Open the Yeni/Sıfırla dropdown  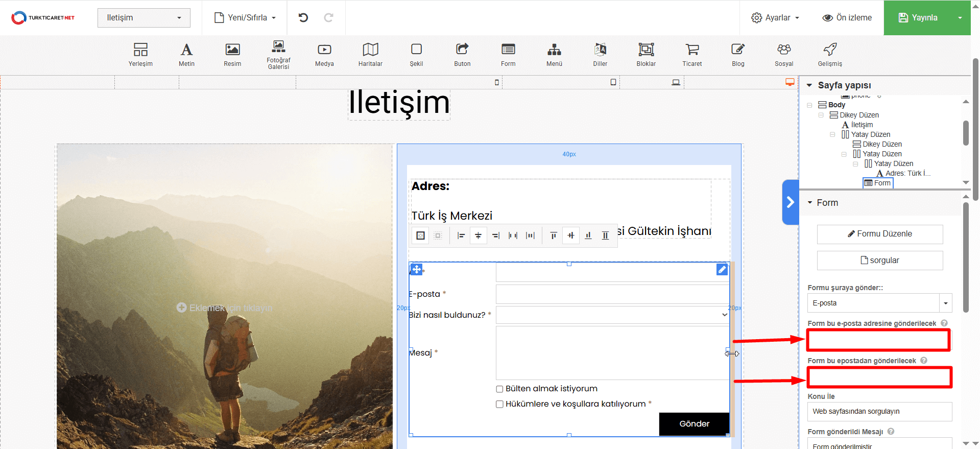pos(245,17)
